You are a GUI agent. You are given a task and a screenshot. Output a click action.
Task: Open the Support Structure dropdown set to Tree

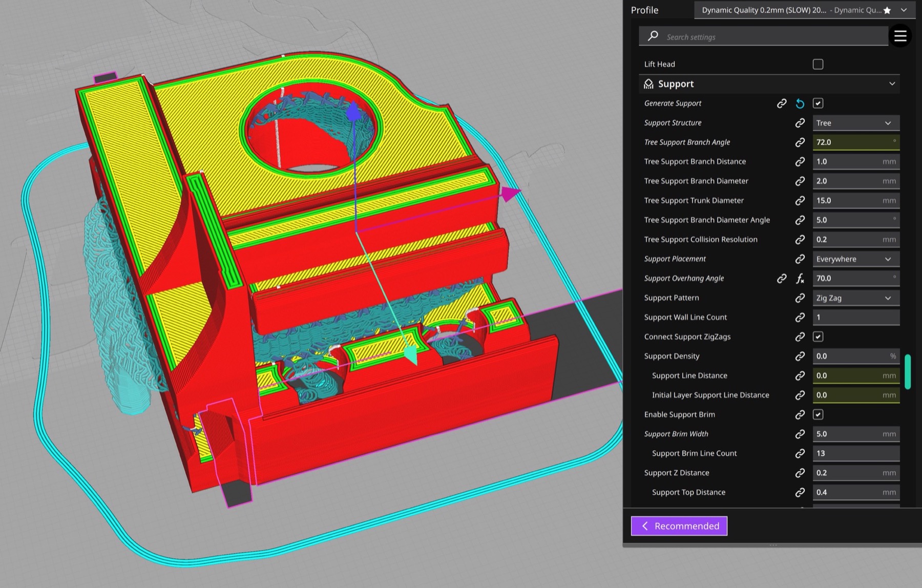[855, 123]
